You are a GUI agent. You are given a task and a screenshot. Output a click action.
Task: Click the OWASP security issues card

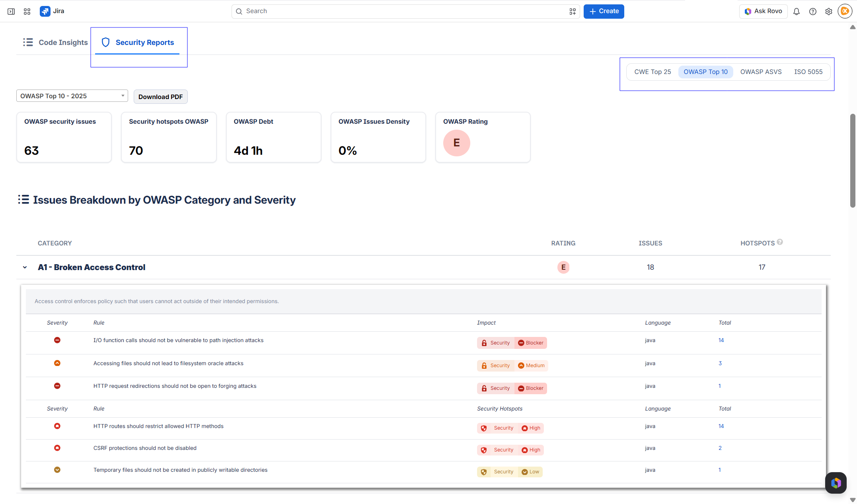pyautogui.click(x=64, y=137)
